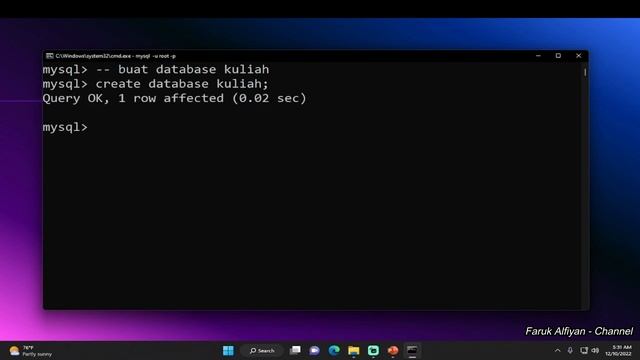
Task: Click the empty mysql> prompt line
Action: [65, 127]
